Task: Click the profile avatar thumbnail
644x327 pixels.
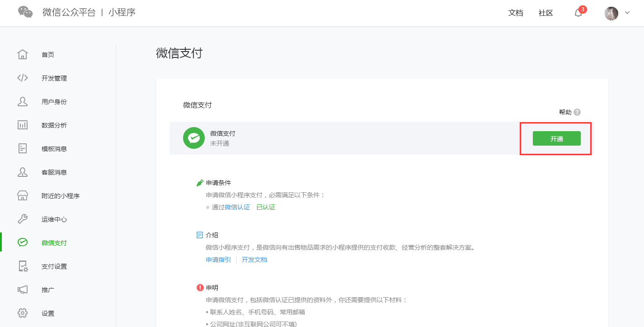Action: click(611, 13)
